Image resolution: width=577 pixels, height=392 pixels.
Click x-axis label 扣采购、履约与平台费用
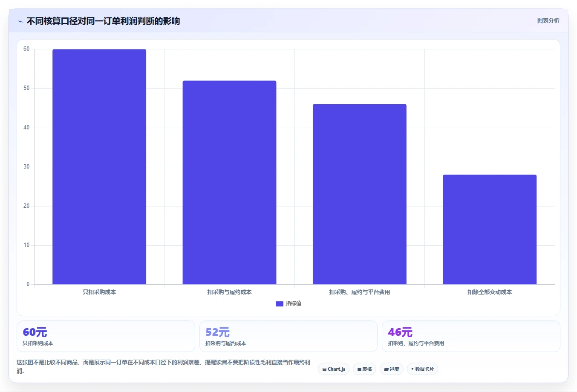[360, 292]
